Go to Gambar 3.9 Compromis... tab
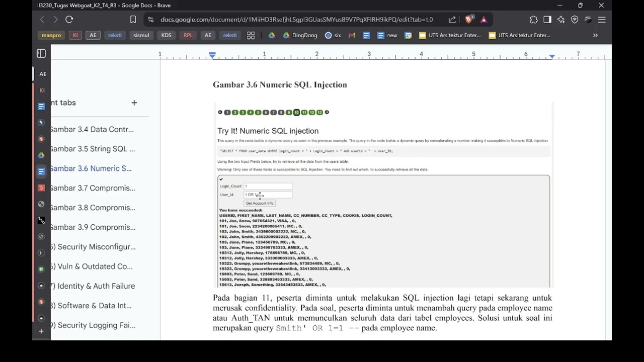This screenshot has height=362, width=644. (92, 227)
